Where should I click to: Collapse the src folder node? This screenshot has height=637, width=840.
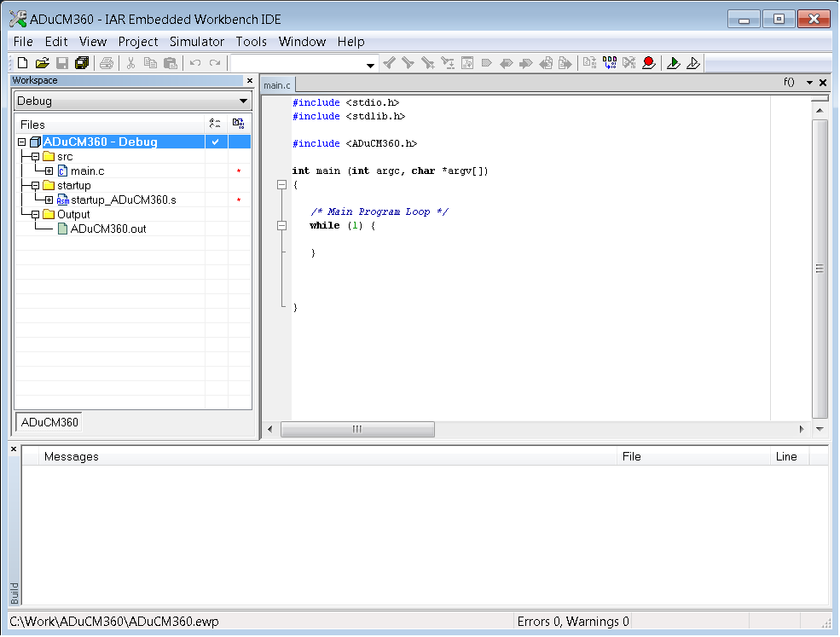pyautogui.click(x=35, y=156)
